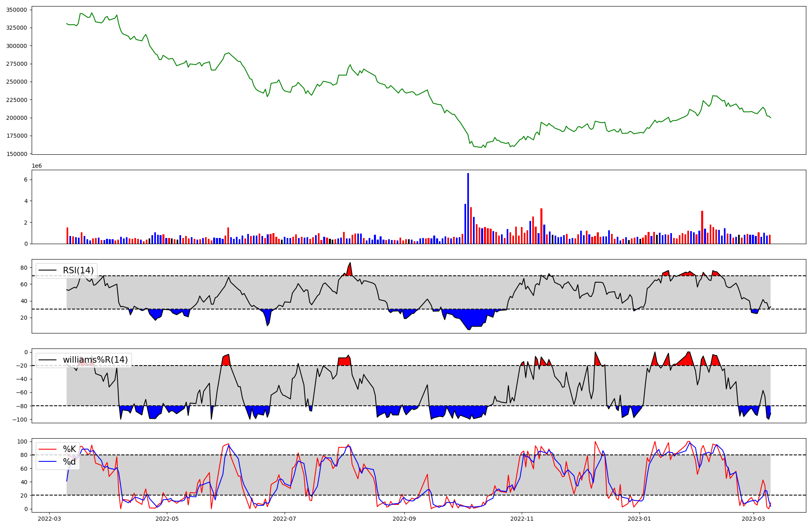Click the 350000 price axis tick label
The image size is (812, 528).
pos(16,10)
